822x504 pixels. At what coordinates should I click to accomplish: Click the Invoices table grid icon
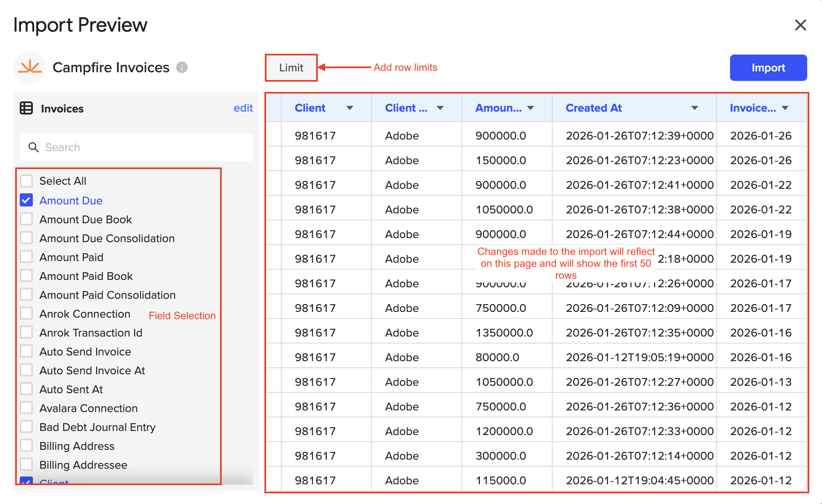[26, 108]
